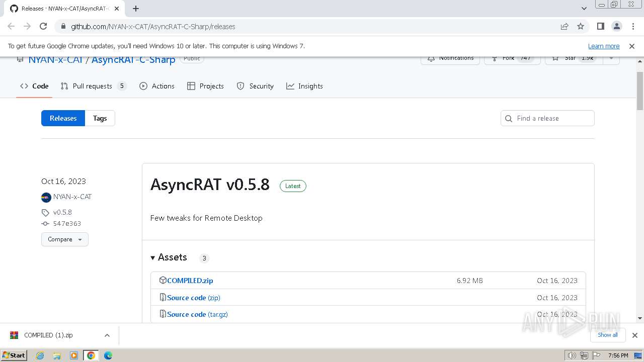Viewport: 644px width, 362px height.
Task: Open the Chrome side panel icon
Action: pos(600,26)
